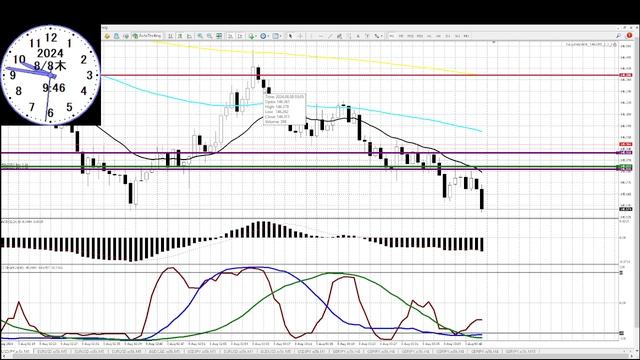Click the candle data tooltip box

click(x=284, y=109)
